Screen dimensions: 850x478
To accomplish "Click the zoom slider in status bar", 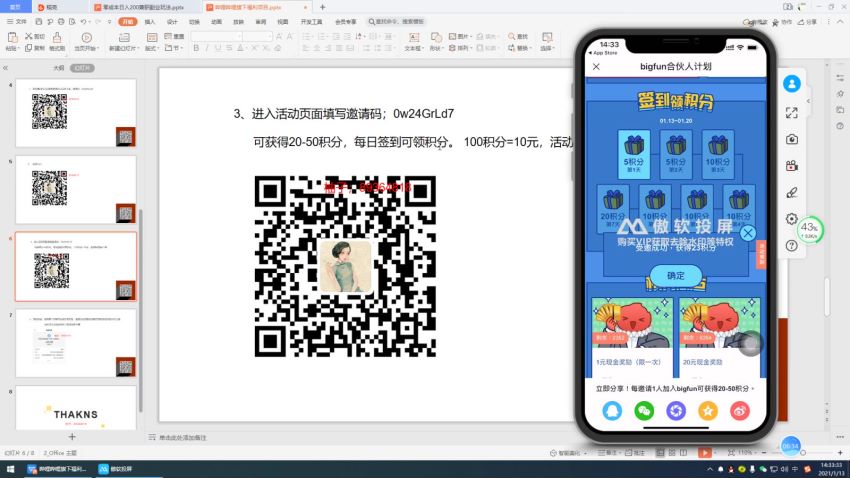I will (x=803, y=453).
